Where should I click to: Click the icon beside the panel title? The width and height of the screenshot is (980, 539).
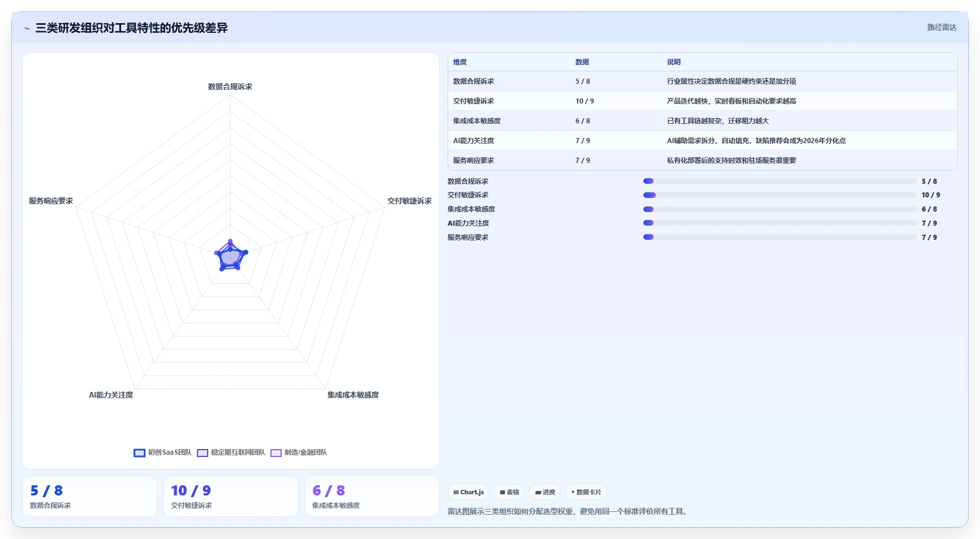(27, 28)
